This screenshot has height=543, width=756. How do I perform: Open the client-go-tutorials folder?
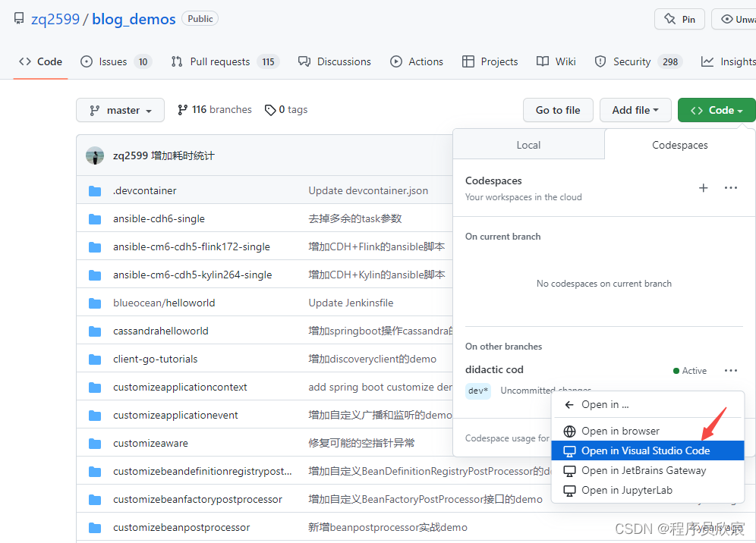[x=156, y=359]
